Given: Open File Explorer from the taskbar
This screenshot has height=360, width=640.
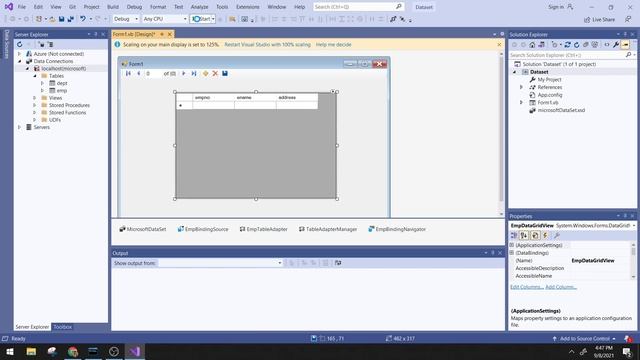Looking at the screenshot, I should (x=31, y=351).
